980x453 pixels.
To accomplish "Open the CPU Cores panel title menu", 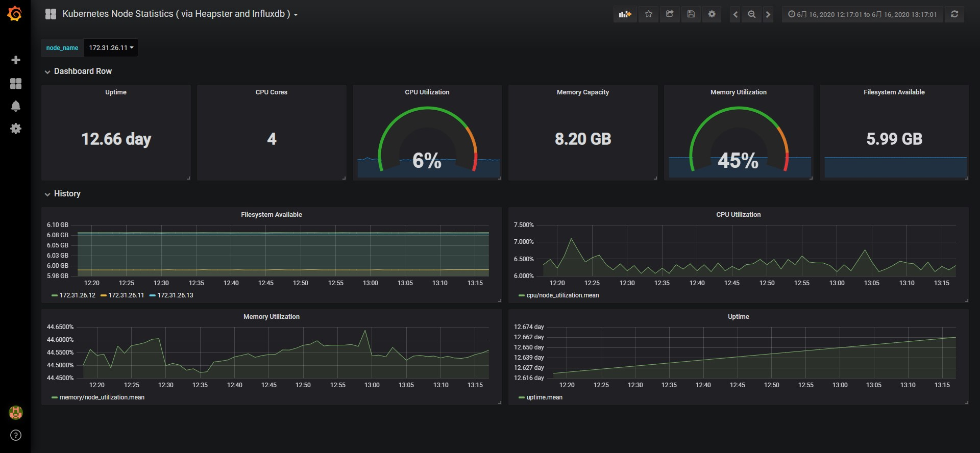I will pos(272,92).
